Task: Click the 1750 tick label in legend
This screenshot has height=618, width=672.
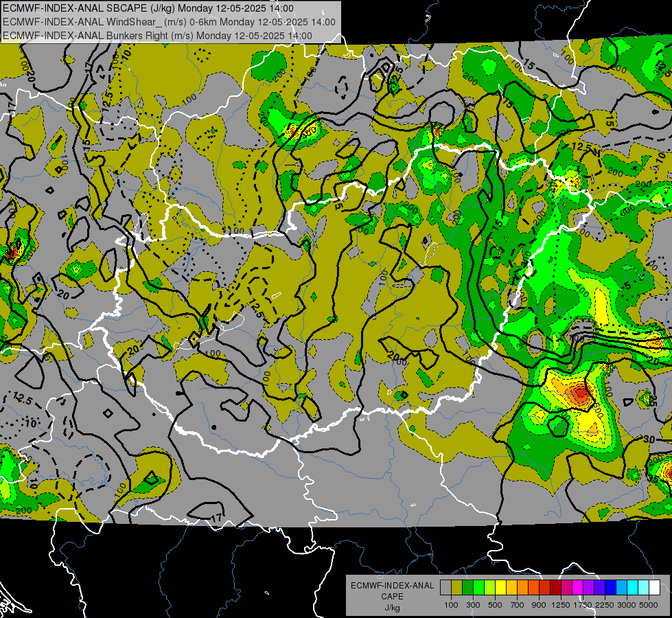Action: (583, 605)
